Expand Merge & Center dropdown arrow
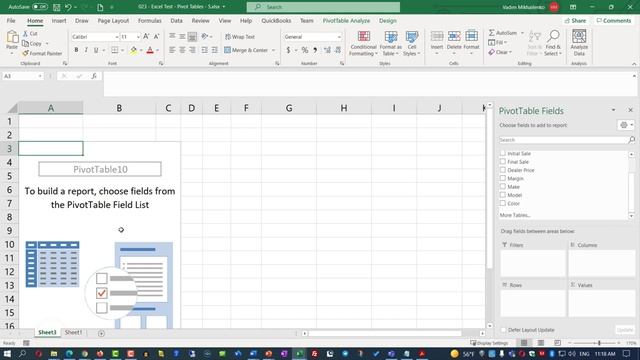 point(273,50)
